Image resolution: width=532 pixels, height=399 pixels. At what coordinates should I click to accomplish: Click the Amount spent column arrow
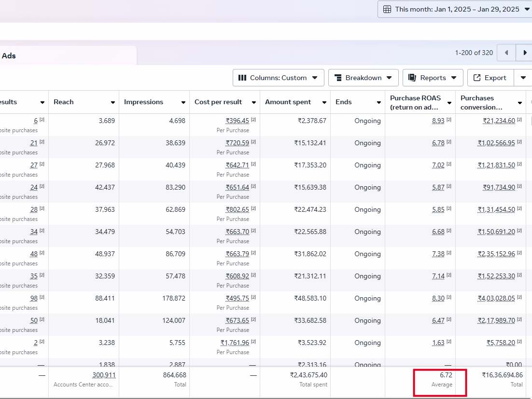tap(324, 102)
